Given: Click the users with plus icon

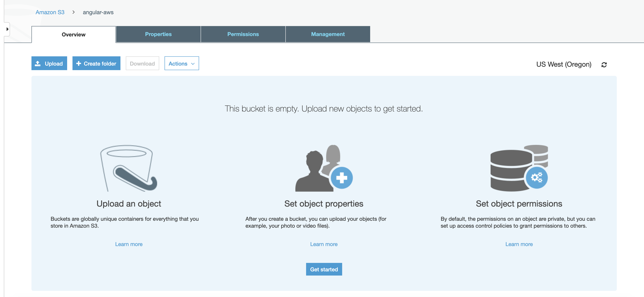Looking at the screenshot, I should pyautogui.click(x=324, y=168).
